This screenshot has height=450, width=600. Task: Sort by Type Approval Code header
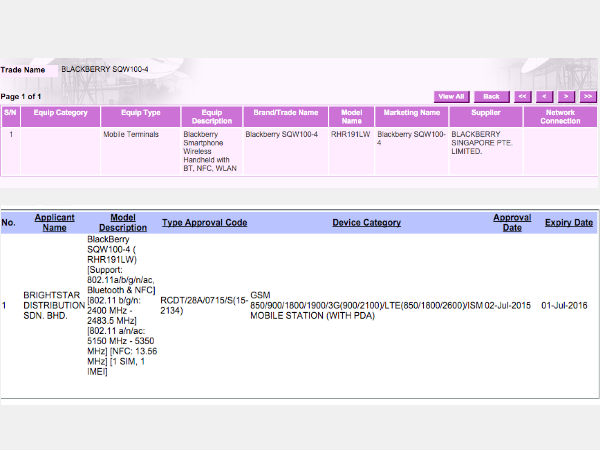[x=204, y=223]
